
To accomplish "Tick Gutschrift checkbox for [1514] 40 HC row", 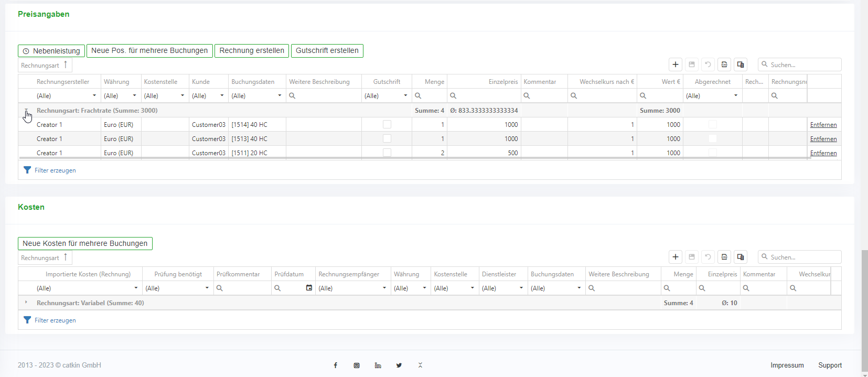I will [x=387, y=125].
